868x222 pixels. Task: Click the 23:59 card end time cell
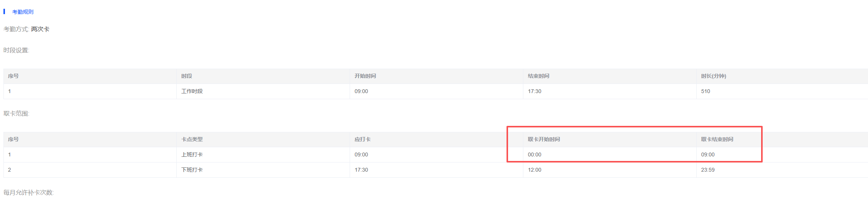pyautogui.click(x=708, y=170)
